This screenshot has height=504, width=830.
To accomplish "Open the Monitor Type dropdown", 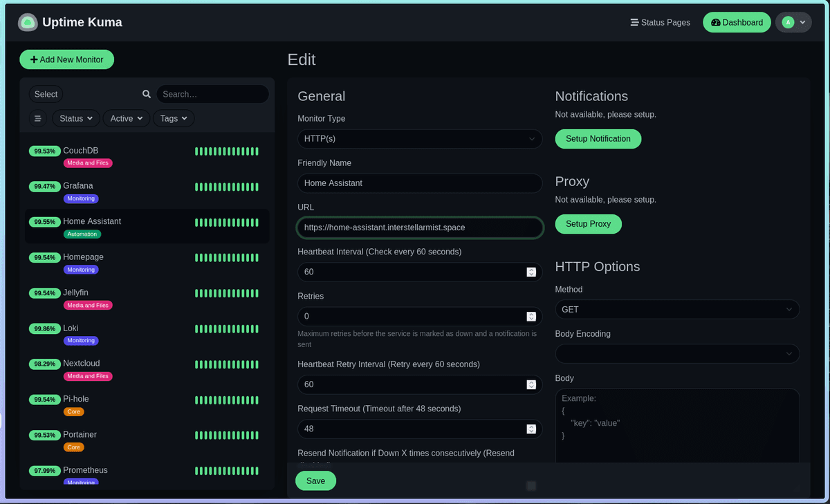I will [x=420, y=138].
